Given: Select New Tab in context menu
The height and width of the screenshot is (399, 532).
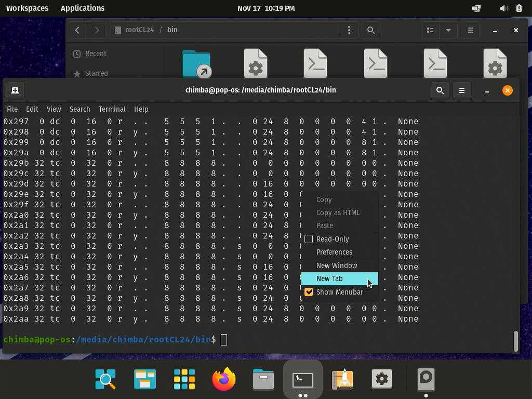Looking at the screenshot, I should pos(340,278).
